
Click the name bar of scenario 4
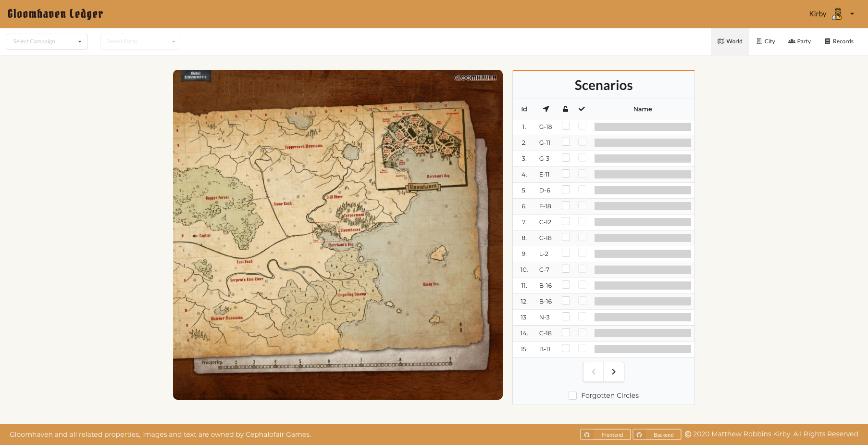coord(643,175)
